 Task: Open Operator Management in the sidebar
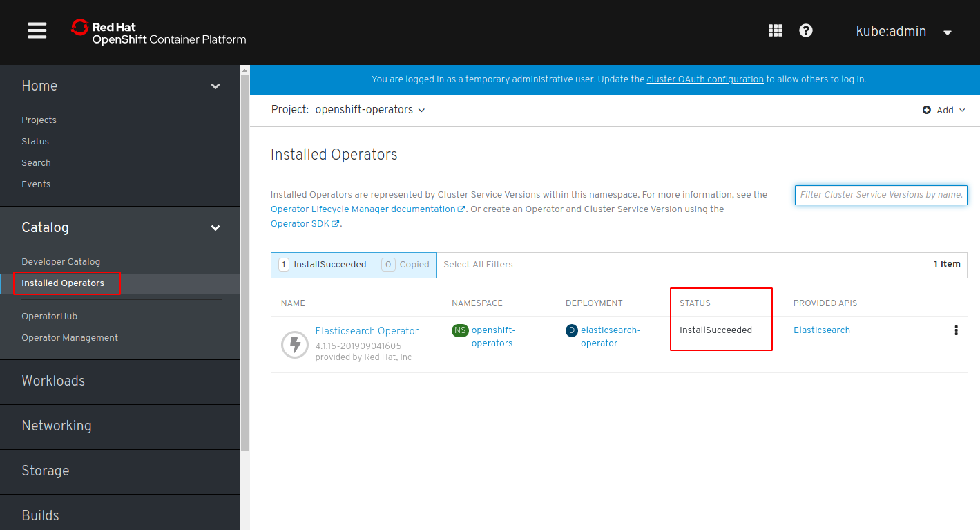tap(70, 337)
